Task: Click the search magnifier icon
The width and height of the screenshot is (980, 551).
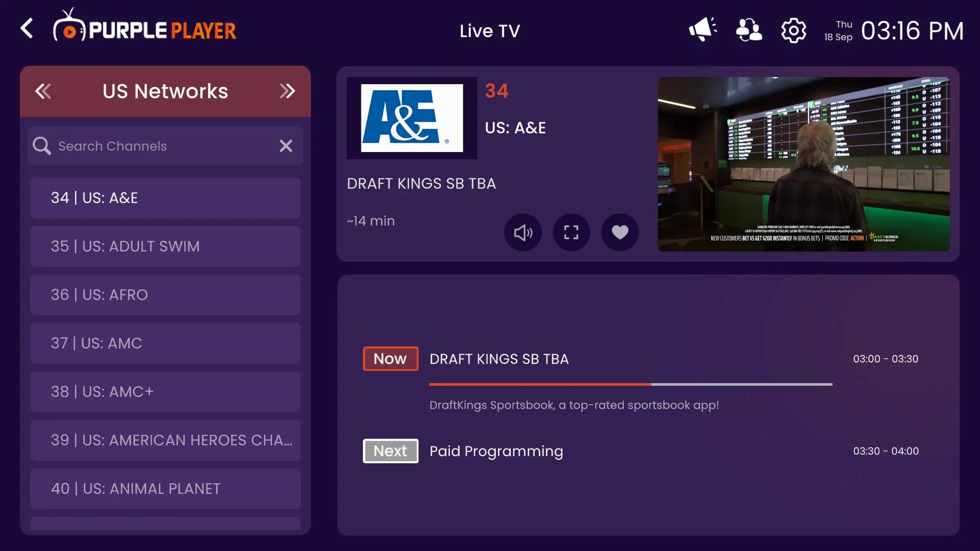Action: tap(42, 146)
